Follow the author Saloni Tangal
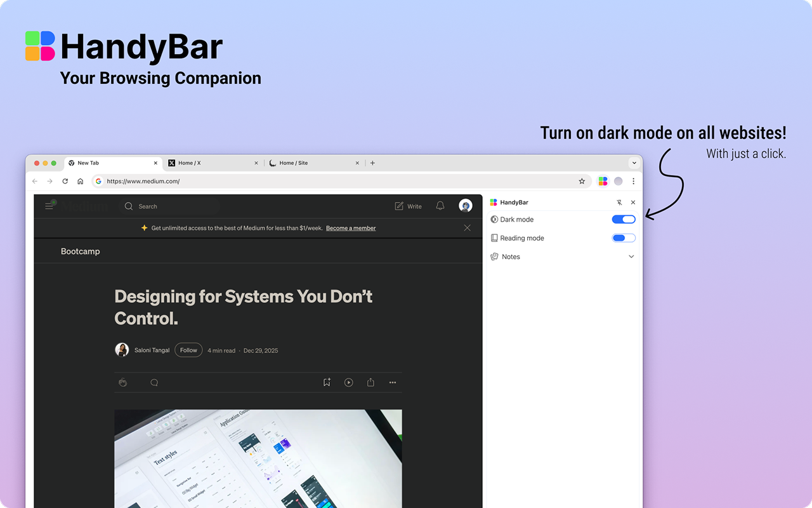The height and width of the screenshot is (508, 812). click(188, 350)
